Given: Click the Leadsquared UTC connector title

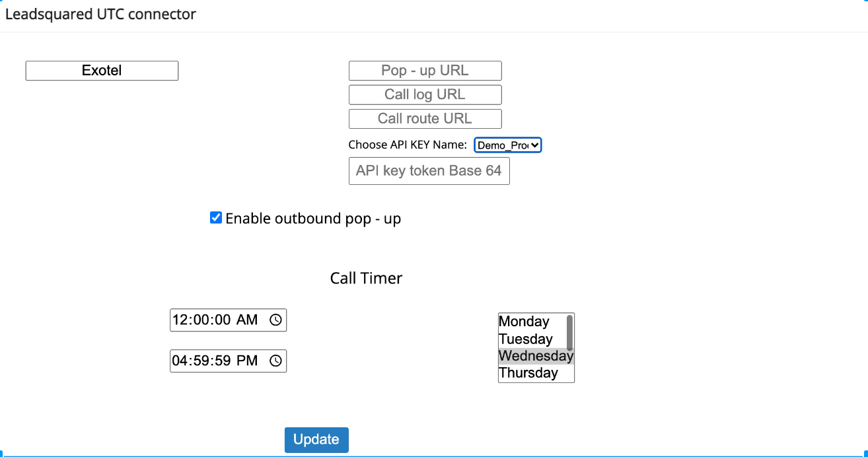Looking at the screenshot, I should coord(100,14).
